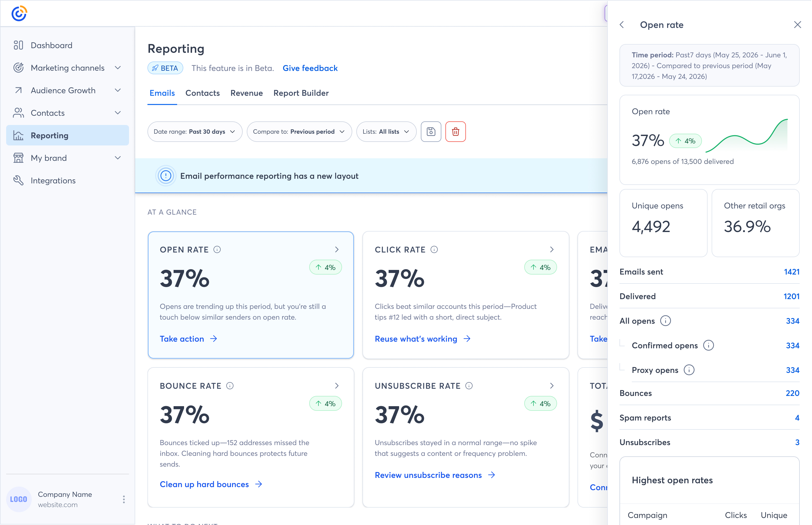The image size is (812, 525).
Task: Click the Constant Contact logo icon
Action: pyautogui.click(x=19, y=13)
